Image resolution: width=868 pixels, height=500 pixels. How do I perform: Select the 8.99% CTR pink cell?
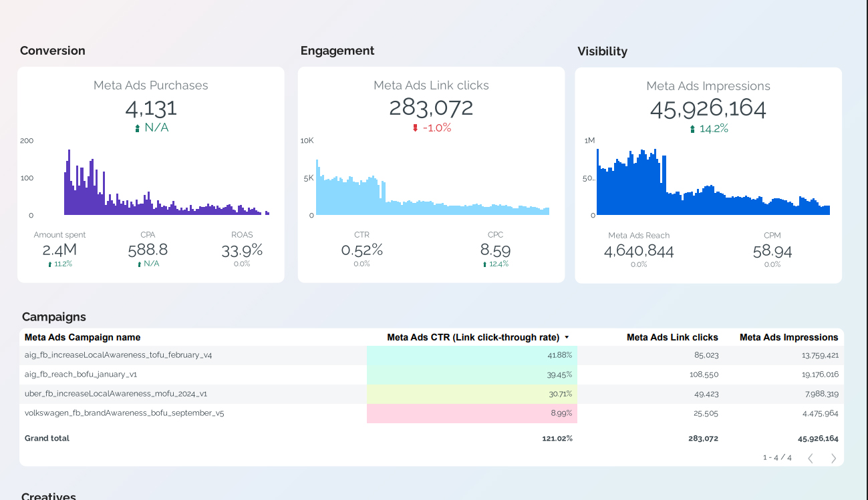pyautogui.click(x=472, y=413)
